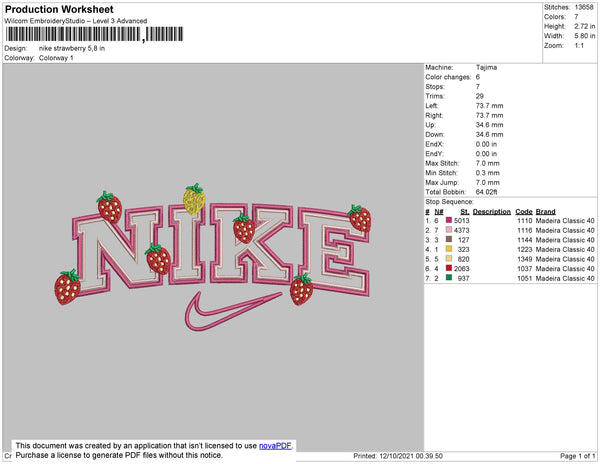Click the 'Stop Sequence:' heading
Viewport: 600px width, 464px height.
[x=449, y=202]
